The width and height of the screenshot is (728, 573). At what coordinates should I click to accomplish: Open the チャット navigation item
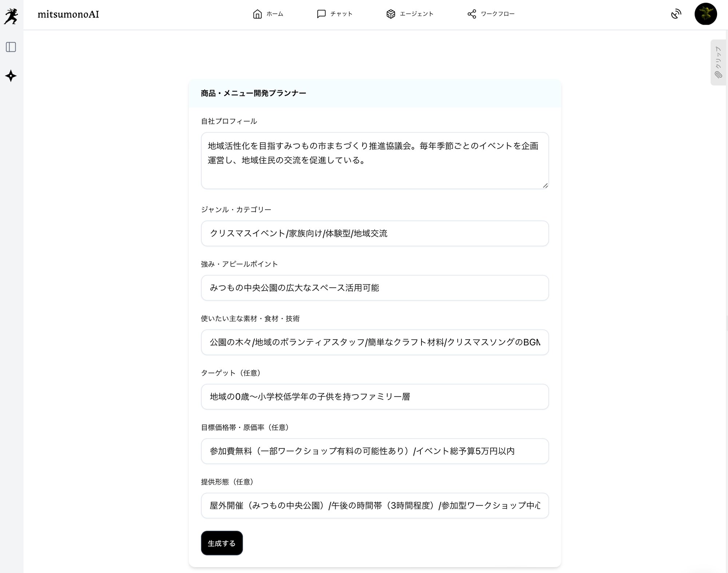coord(341,14)
